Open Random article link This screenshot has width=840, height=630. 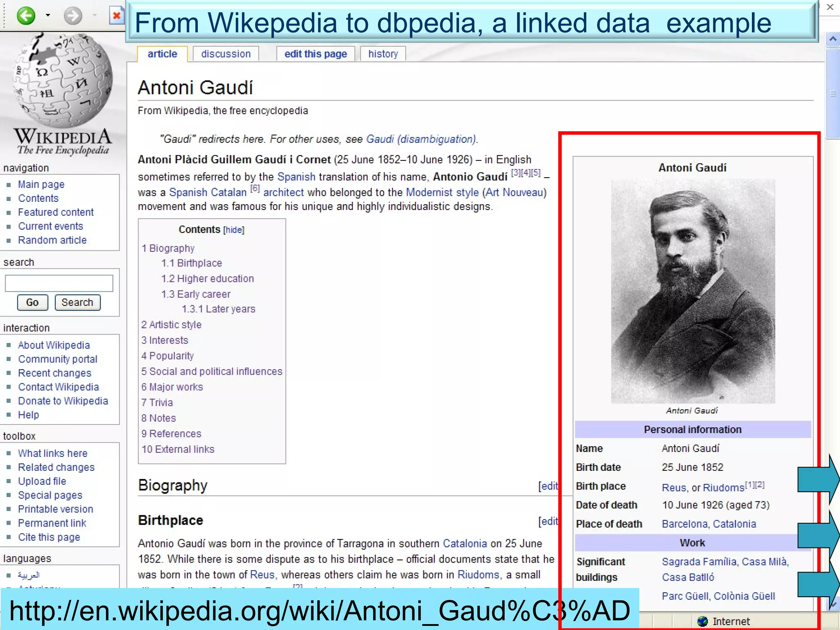[x=52, y=240]
